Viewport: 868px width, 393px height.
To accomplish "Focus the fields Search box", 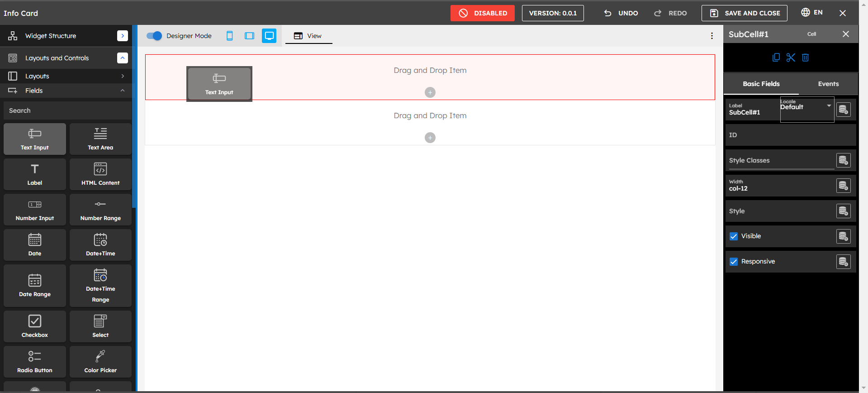I will [x=67, y=110].
